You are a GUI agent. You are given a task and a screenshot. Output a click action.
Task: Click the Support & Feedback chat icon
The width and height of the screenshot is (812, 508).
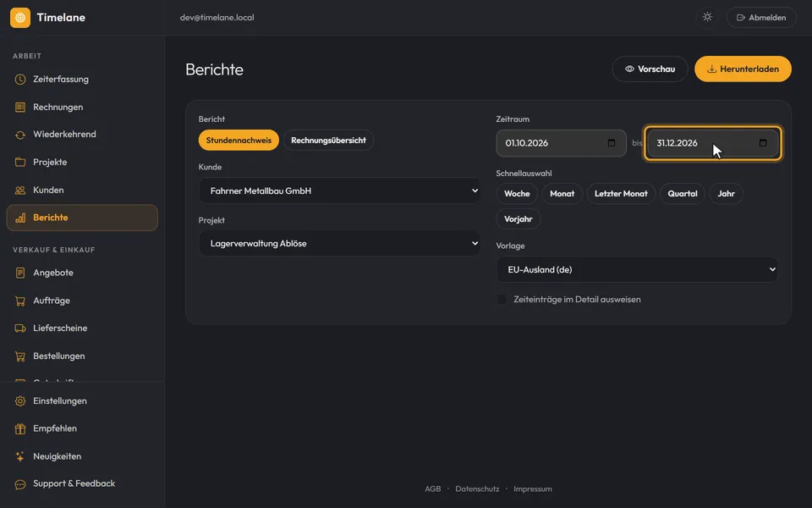click(20, 484)
